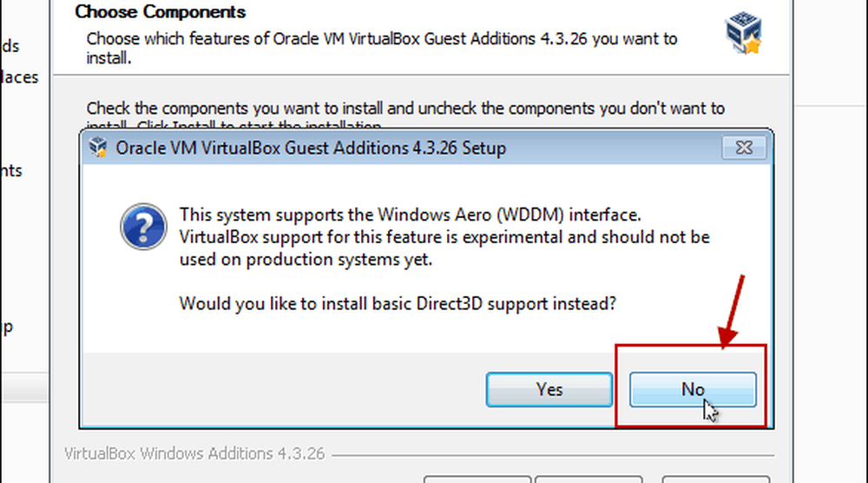Select the sidebar item ending in 'laces'
Viewport: 868px width, 483px height.
19,77
